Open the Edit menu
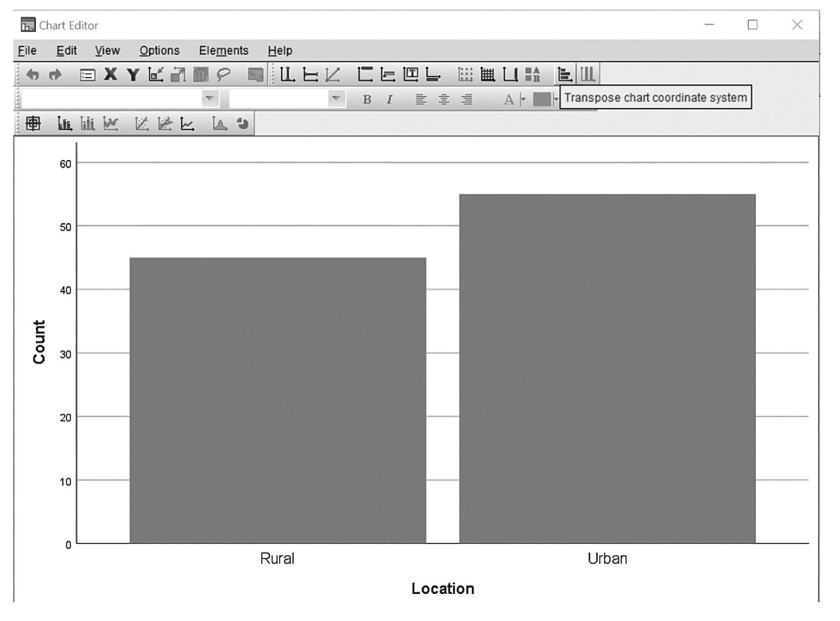Screen dimensions: 840x621 [x=66, y=51]
